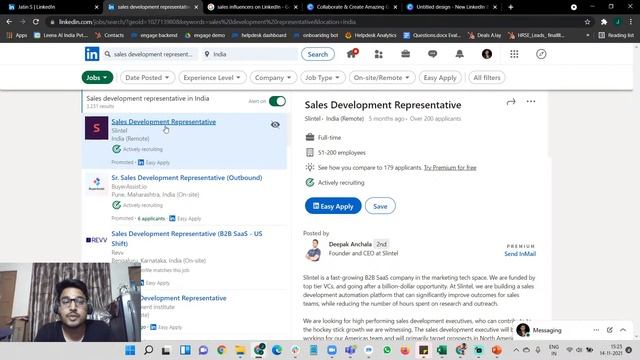Image resolution: width=640 pixels, height=360 pixels.
Task: Open Messaging bar ellipsis options
Action: tap(596, 330)
